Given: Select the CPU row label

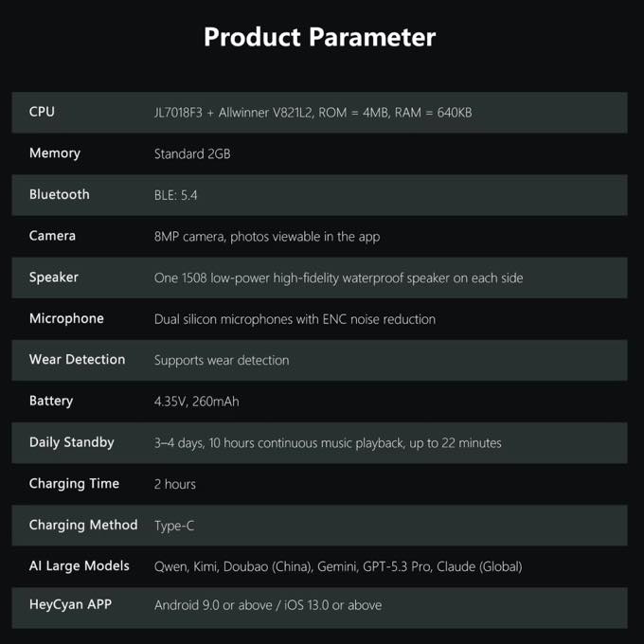Looking at the screenshot, I should [x=42, y=112].
